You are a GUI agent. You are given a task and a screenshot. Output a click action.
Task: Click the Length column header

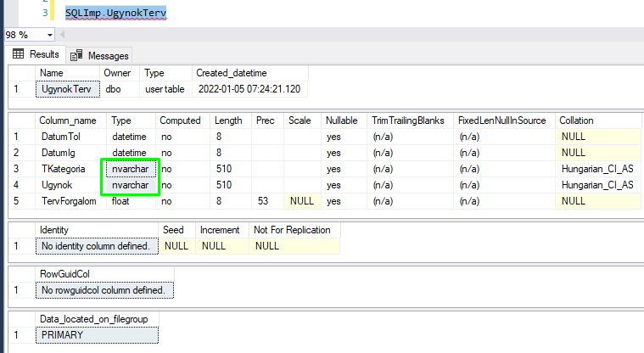coord(231,120)
